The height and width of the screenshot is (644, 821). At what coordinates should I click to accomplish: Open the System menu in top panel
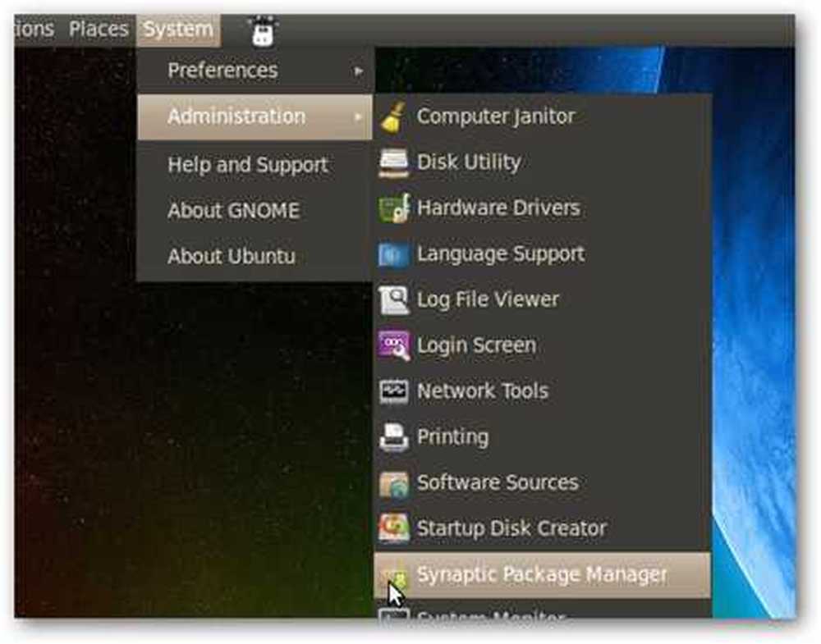pyautogui.click(x=178, y=30)
